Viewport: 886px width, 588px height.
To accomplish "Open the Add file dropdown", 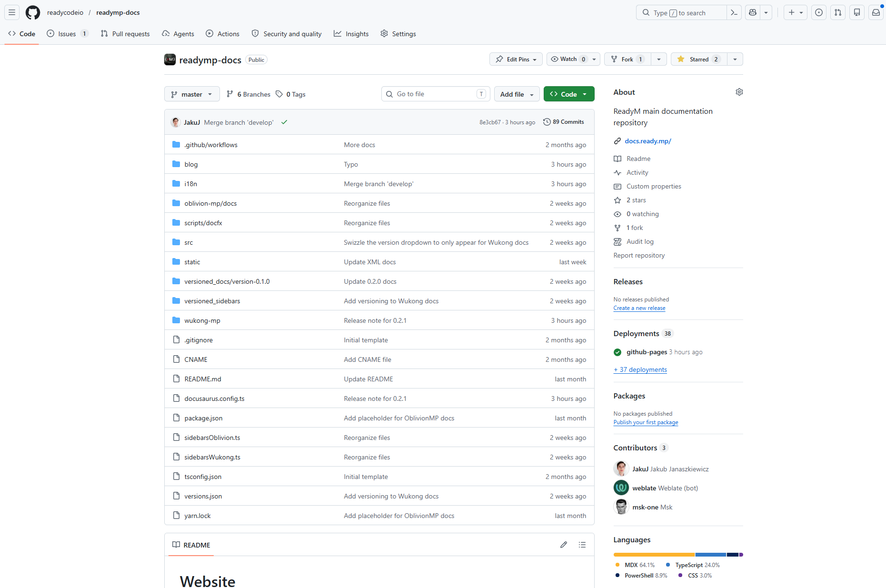I will click(517, 94).
